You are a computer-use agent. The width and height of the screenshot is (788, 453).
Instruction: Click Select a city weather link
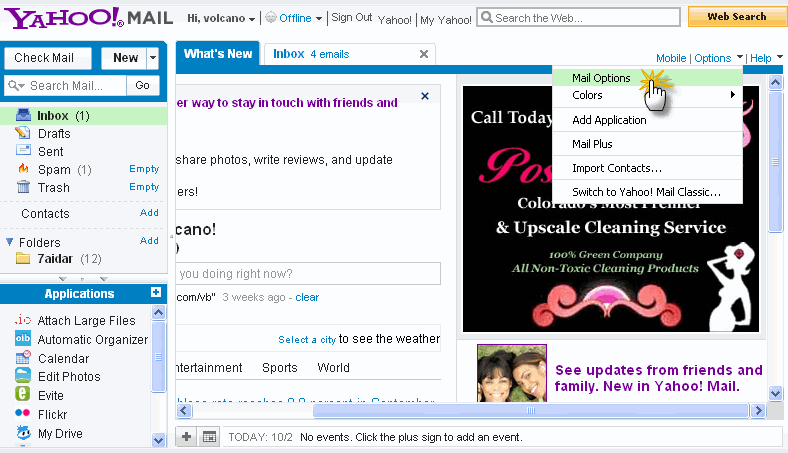pyautogui.click(x=307, y=339)
